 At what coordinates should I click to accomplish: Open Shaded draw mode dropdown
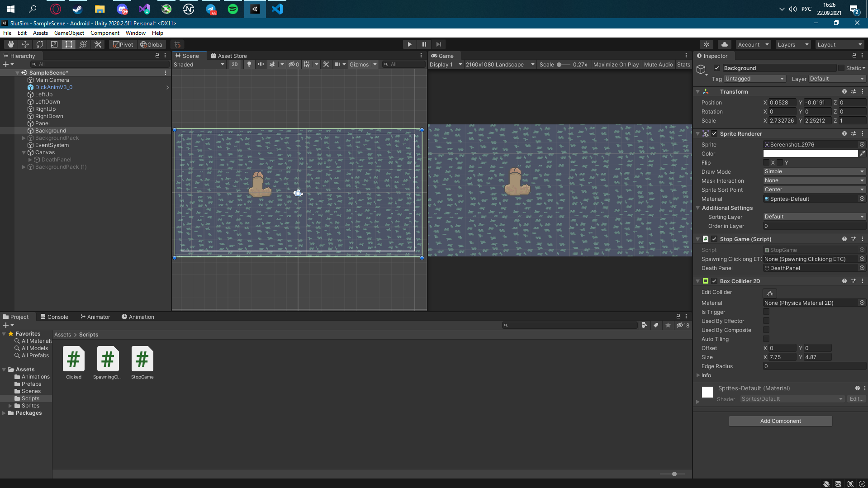(199, 64)
